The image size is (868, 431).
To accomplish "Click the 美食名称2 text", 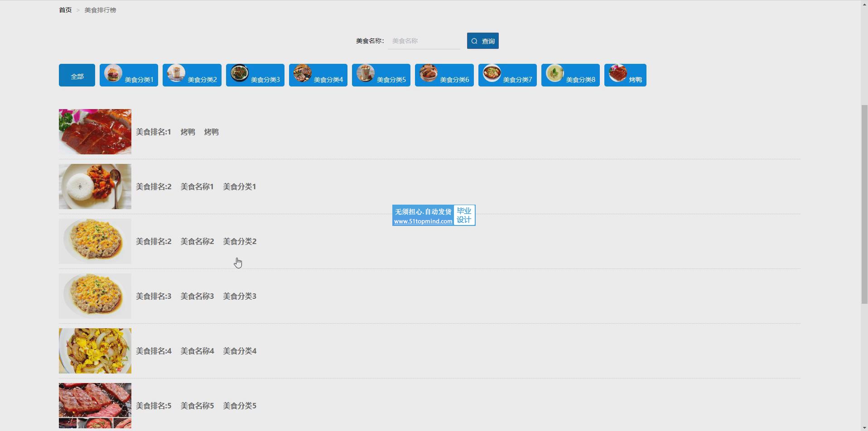I will [197, 242].
